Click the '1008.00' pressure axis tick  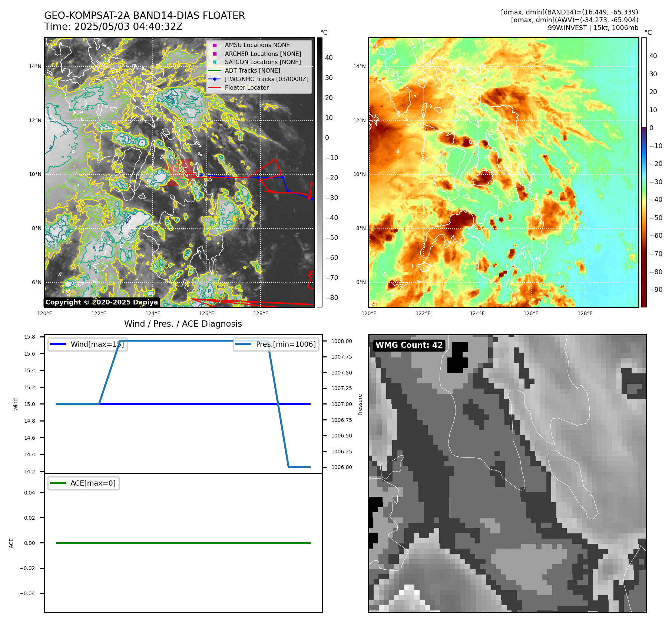(x=342, y=341)
